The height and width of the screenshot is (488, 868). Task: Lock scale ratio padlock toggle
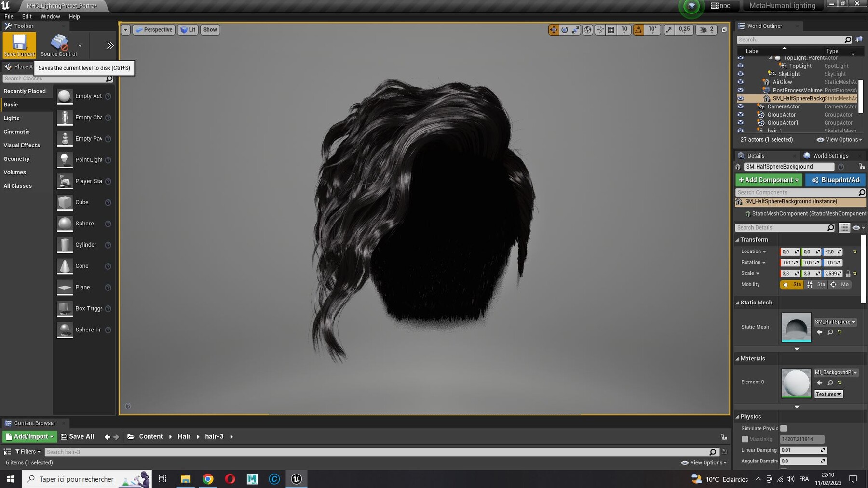tap(848, 273)
